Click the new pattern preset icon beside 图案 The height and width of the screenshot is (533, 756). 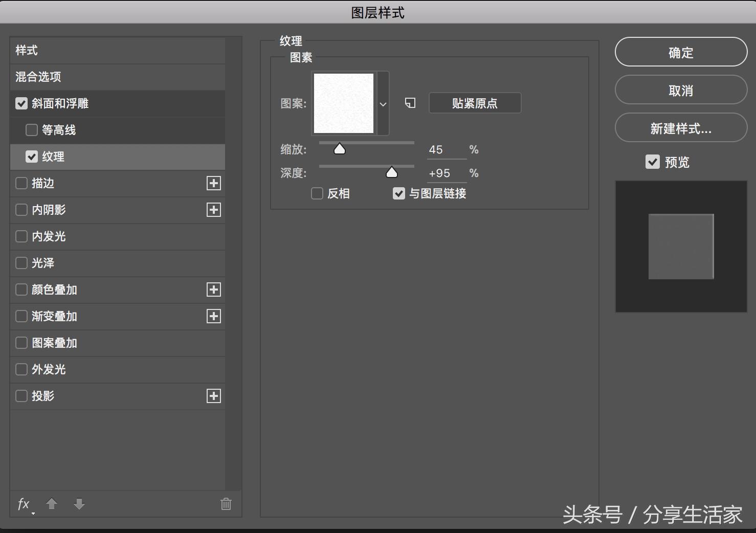(x=409, y=103)
